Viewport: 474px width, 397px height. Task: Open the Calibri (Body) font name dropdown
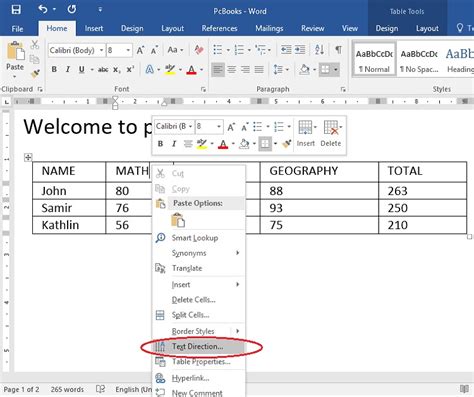point(101,50)
